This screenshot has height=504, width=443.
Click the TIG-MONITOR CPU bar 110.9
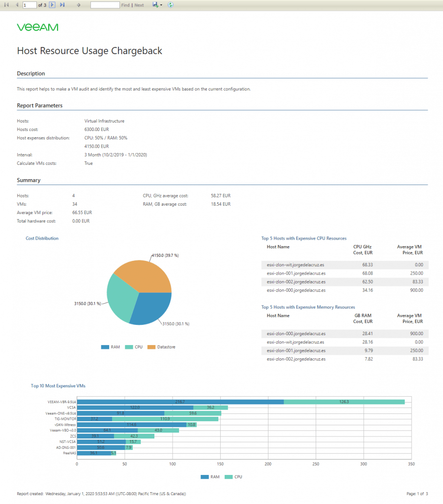[x=165, y=419]
